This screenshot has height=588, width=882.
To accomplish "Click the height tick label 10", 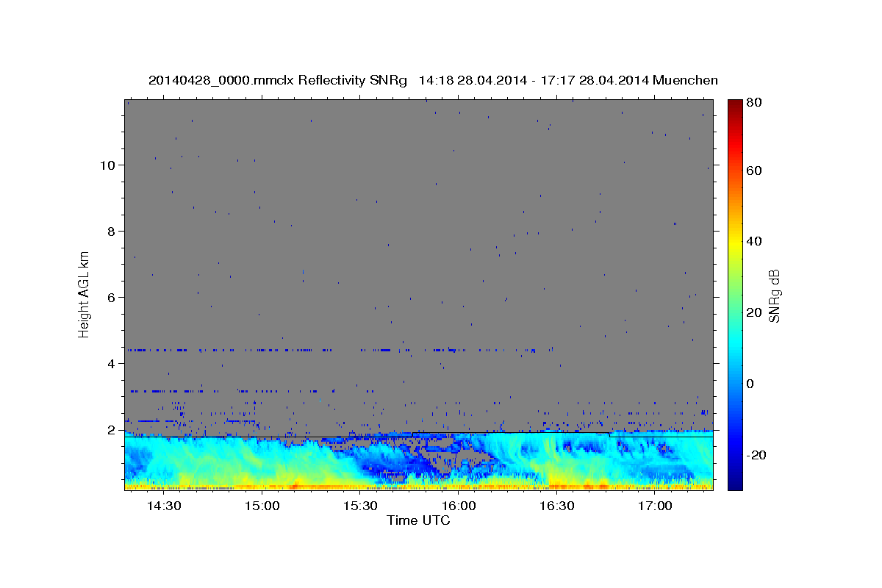I will pyautogui.click(x=108, y=165).
